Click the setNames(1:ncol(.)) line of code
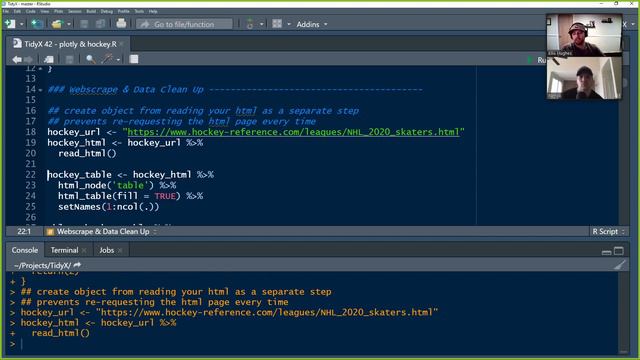The image size is (640, 360). coord(109,207)
